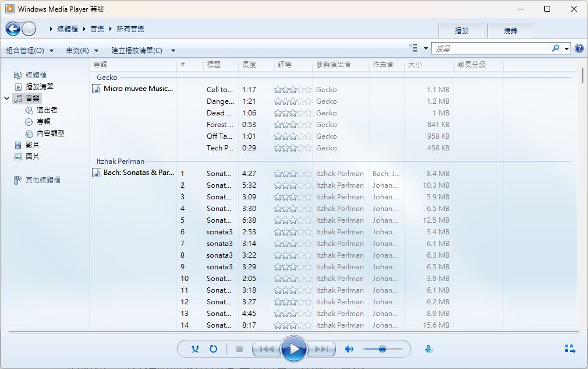588x369 pixels.
Task: Select Micro muvee Music album icon
Action: tap(97, 89)
